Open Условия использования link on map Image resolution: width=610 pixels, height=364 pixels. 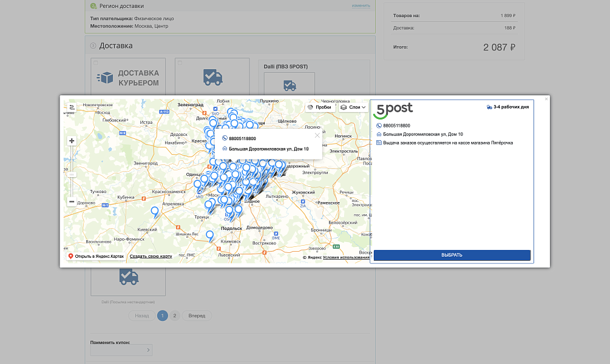pos(346,257)
